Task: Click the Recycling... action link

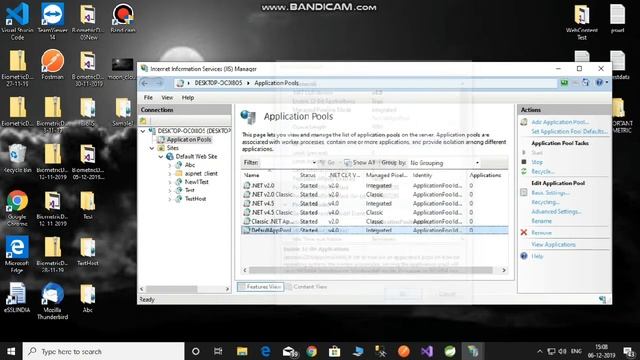Action: 545,202
